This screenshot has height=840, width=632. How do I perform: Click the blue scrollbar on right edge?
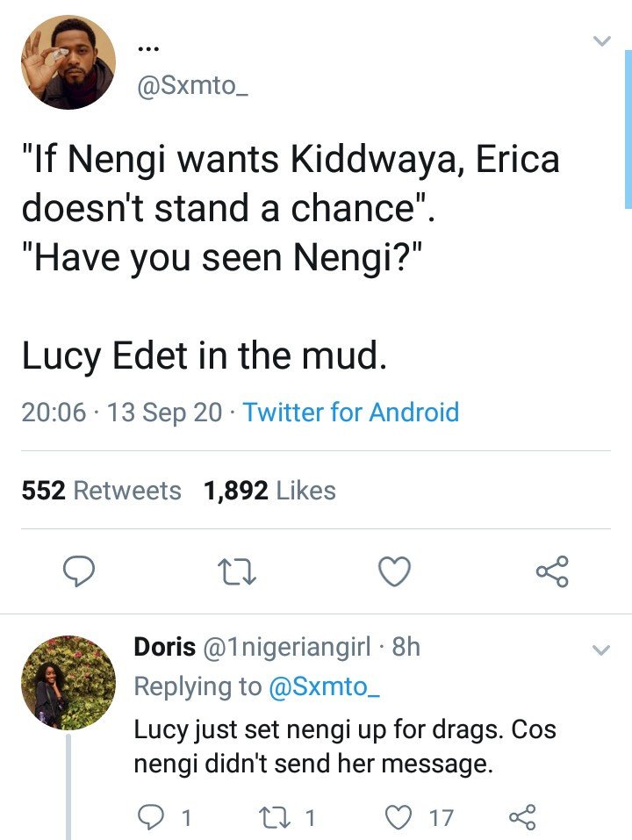(x=628, y=128)
